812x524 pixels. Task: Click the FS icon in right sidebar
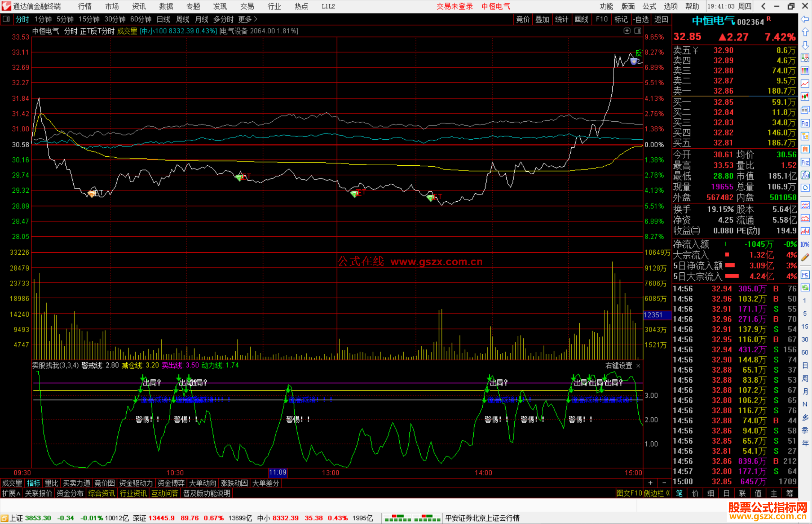805,275
